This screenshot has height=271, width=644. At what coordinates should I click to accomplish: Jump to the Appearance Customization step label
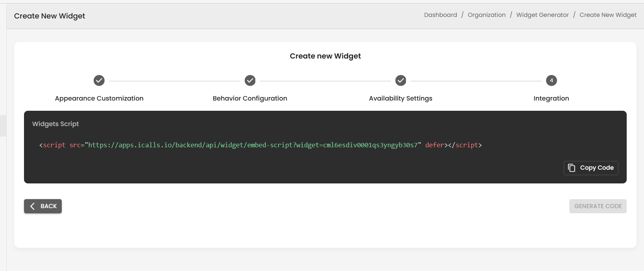(99, 98)
